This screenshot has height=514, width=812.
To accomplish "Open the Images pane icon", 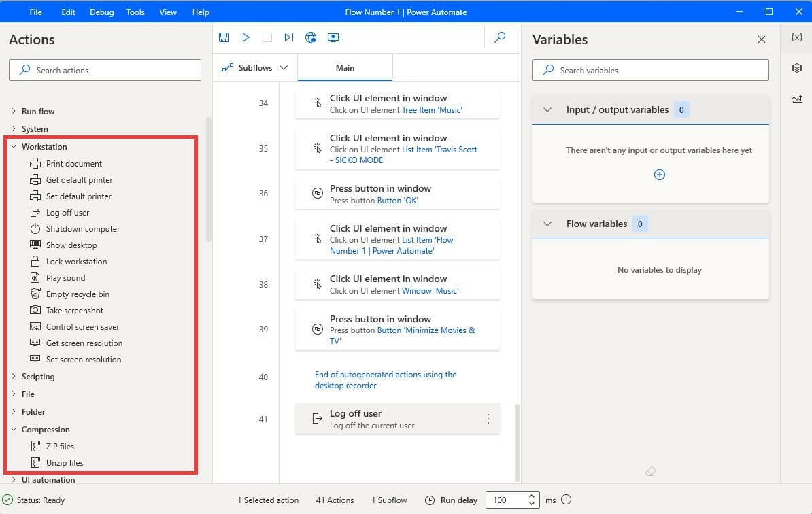I will point(796,99).
